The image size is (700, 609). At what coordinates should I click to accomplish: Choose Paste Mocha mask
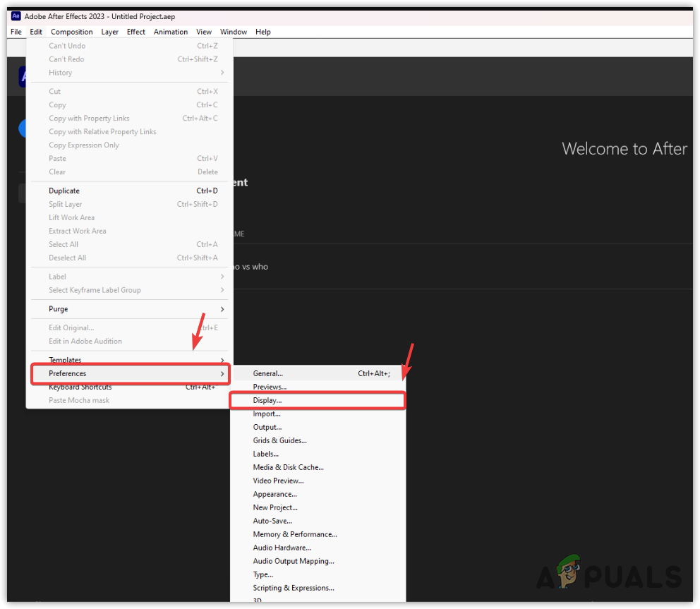click(129, 400)
